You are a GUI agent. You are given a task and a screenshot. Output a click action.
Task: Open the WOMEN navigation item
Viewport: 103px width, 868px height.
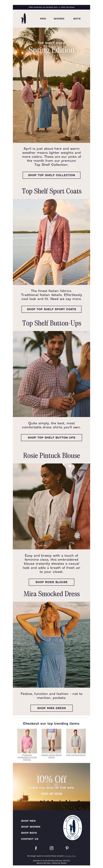click(x=59, y=19)
